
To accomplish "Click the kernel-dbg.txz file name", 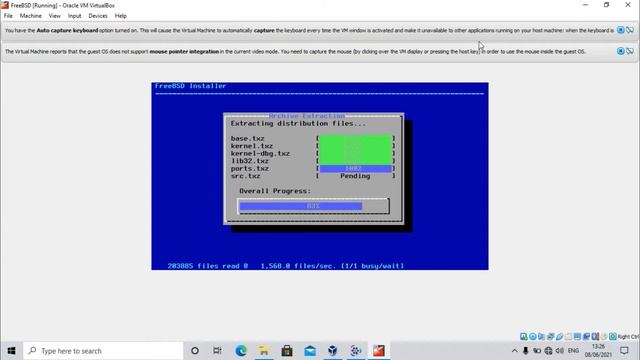I will (260, 153).
